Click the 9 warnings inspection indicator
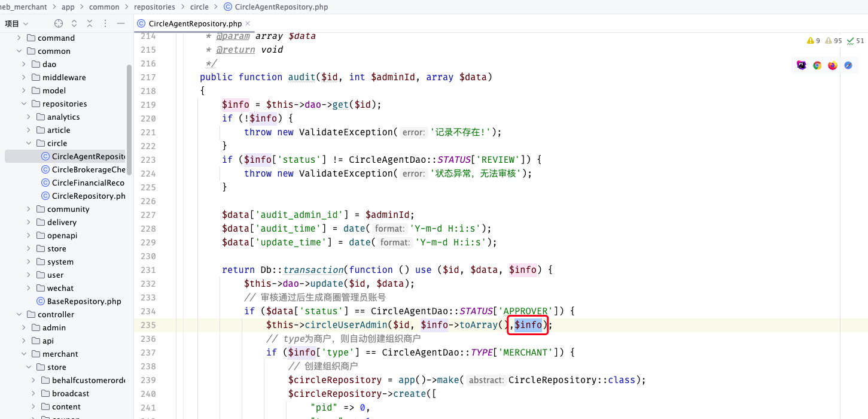This screenshot has width=868, height=419. (814, 41)
